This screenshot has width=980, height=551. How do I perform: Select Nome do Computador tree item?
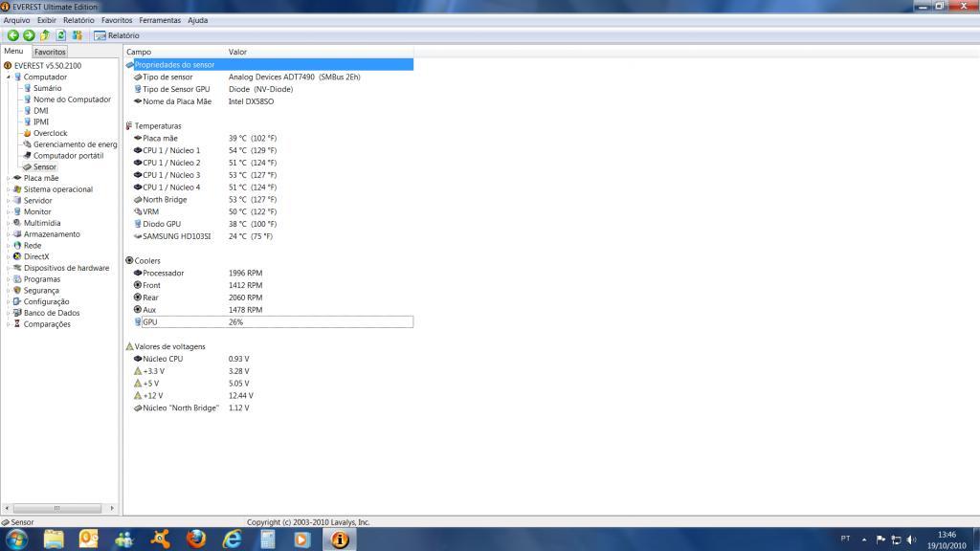click(x=72, y=99)
